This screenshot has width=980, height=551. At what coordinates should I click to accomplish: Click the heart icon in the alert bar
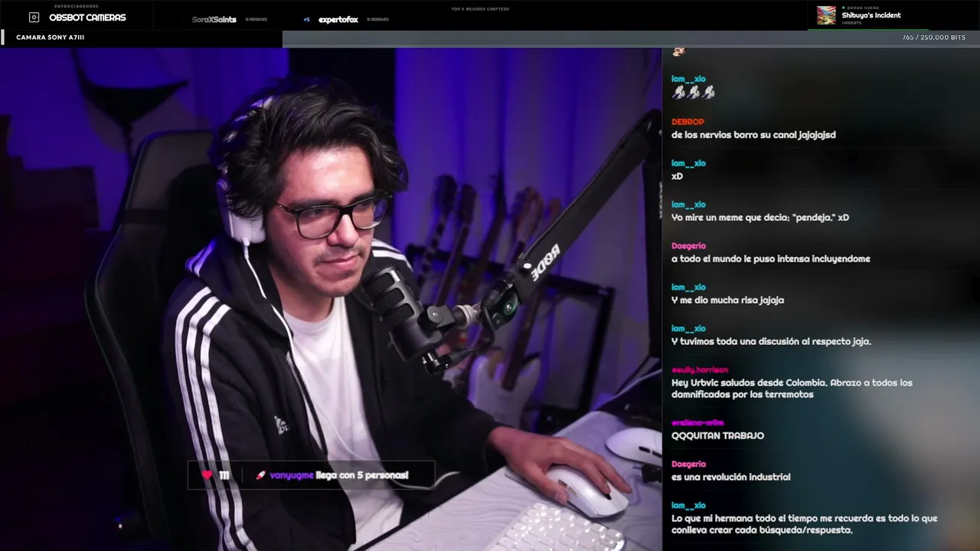[x=206, y=475]
